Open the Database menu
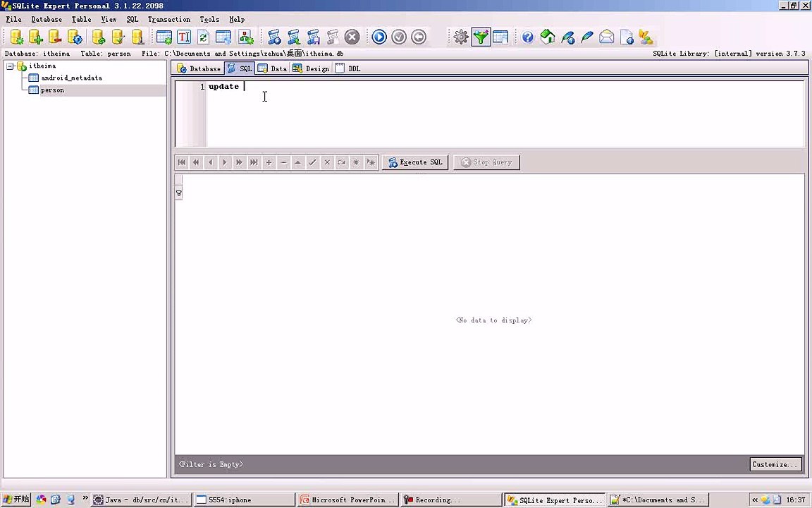812x508 pixels. pyautogui.click(x=47, y=19)
